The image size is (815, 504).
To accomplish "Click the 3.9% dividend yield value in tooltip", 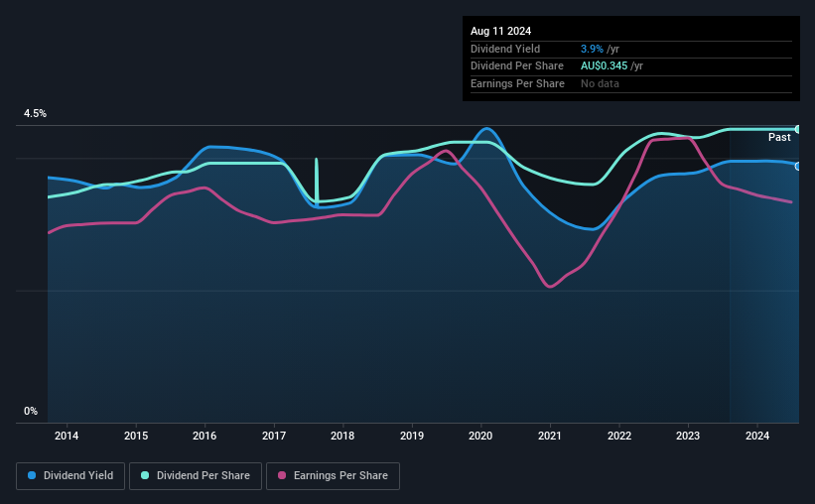I will (592, 48).
